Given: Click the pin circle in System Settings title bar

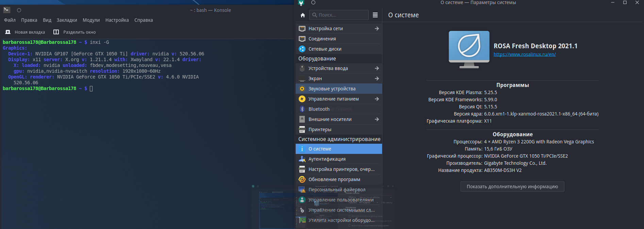Looking at the screenshot, I should [313, 2].
